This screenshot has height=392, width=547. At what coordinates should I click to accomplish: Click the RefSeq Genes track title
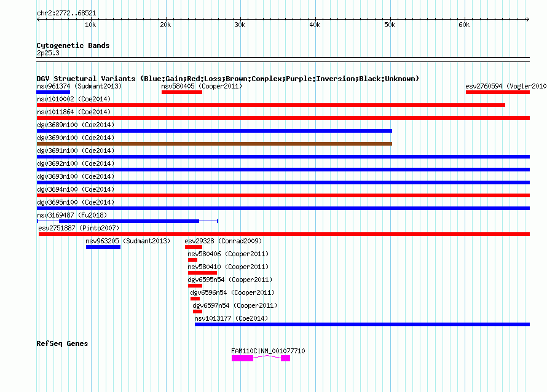coord(62,343)
